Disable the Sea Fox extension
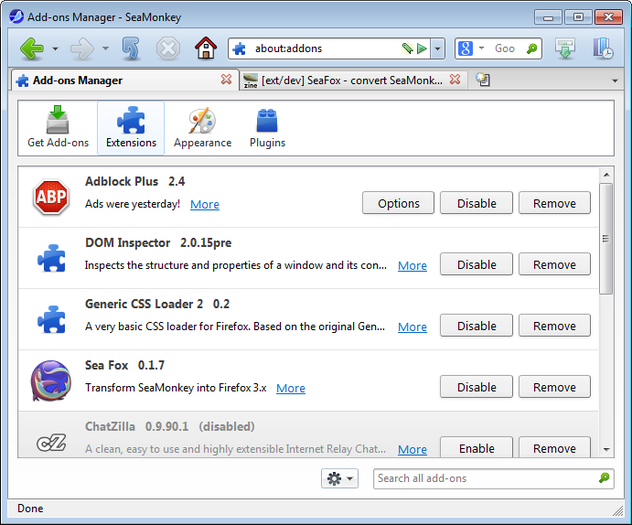 tap(476, 387)
